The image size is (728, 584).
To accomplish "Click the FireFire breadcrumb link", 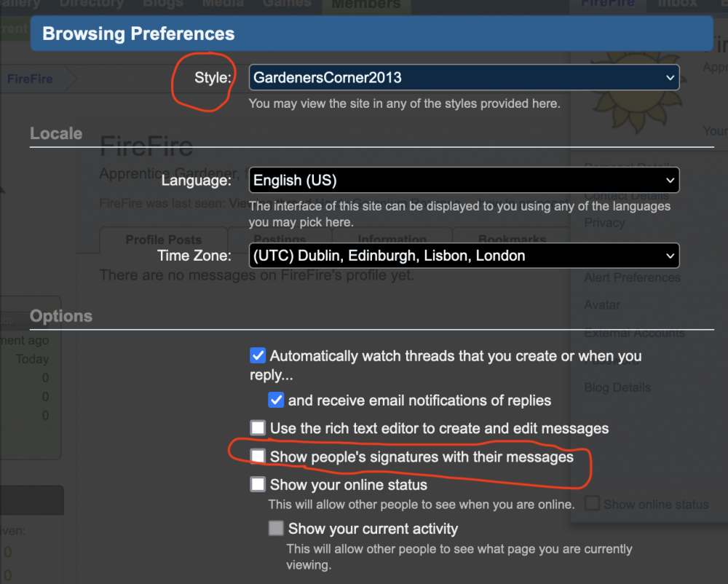I will tap(30, 79).
